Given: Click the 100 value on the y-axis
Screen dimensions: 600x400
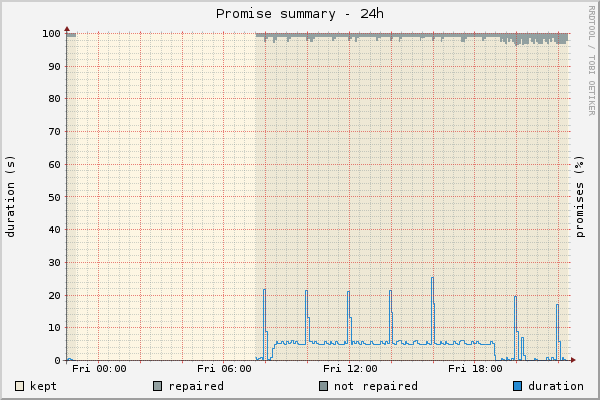Looking at the screenshot, I should [x=50, y=34].
